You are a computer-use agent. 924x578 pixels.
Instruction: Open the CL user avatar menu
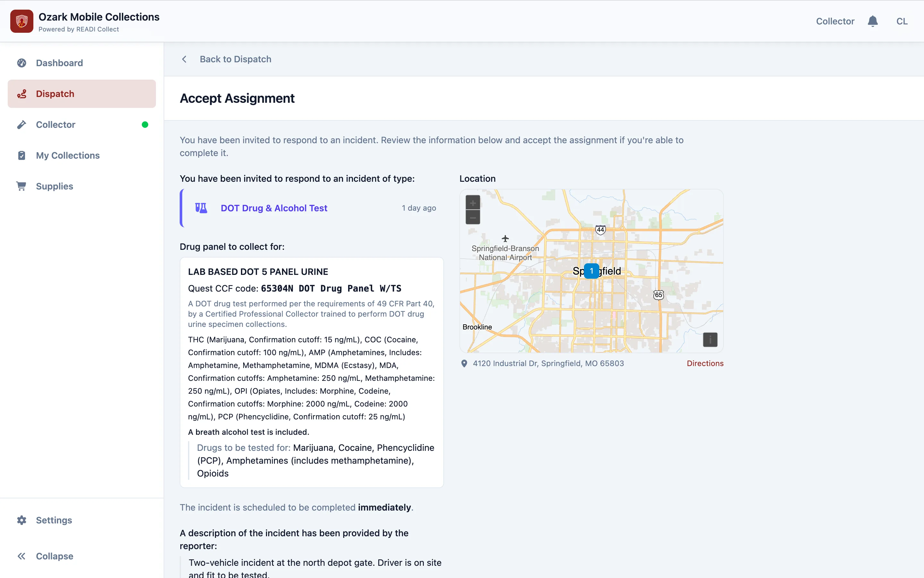click(x=902, y=22)
